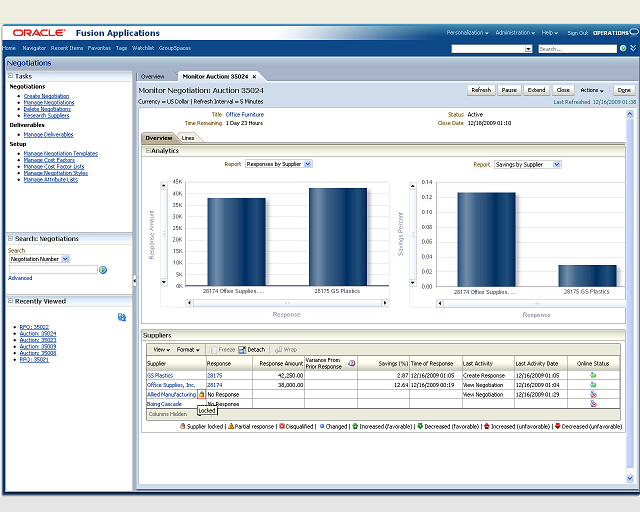
Task: Open GroupSpaces in the top menu
Action: click(175, 48)
